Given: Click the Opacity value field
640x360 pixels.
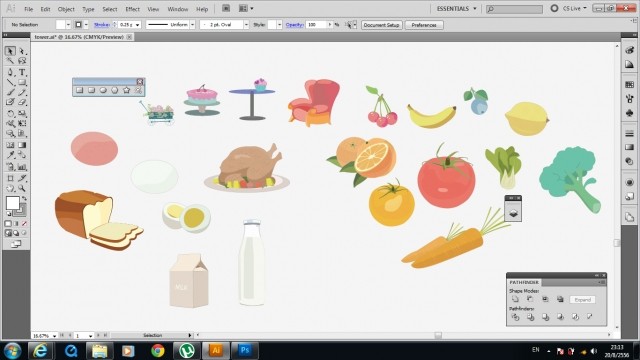Looking at the screenshot, I should [317, 25].
